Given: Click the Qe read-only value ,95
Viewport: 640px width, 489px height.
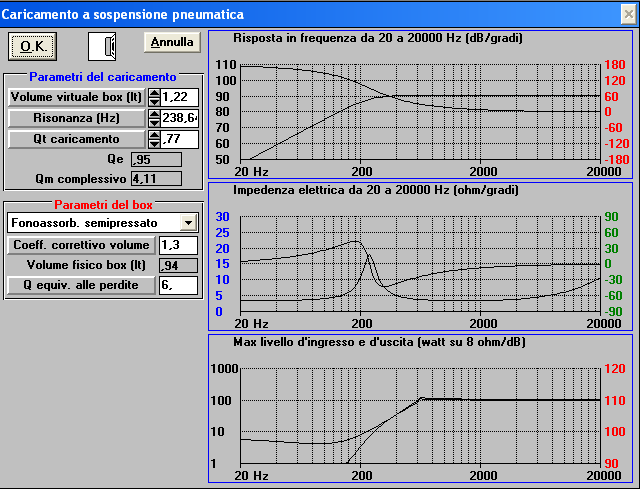Looking at the screenshot, I should pyautogui.click(x=156, y=160).
